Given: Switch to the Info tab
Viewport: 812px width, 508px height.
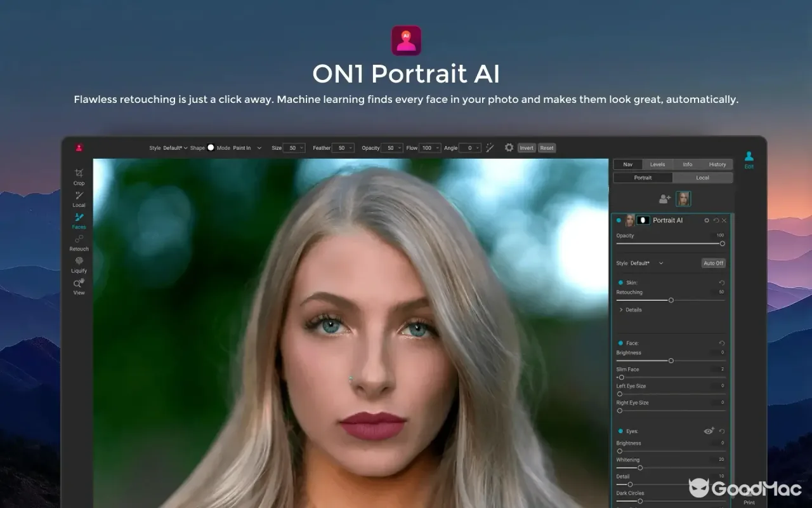Looking at the screenshot, I should point(688,164).
